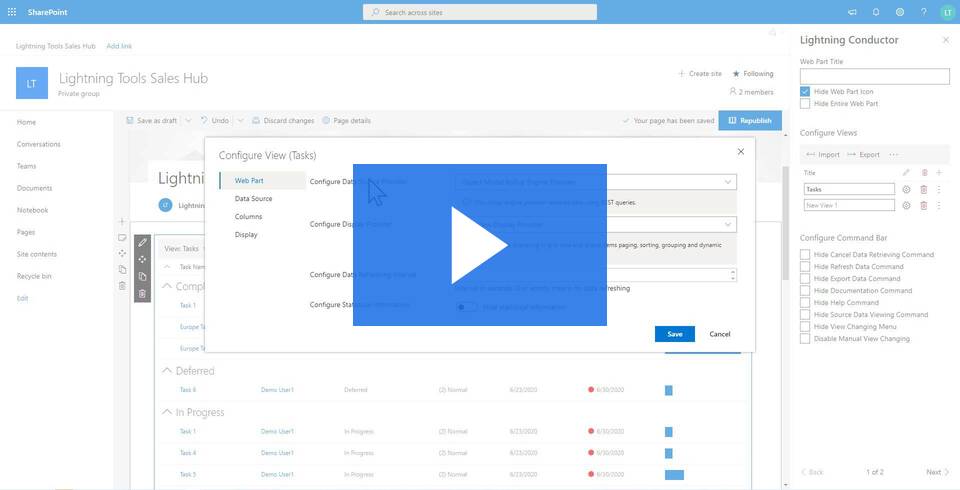Viewport: 960px width, 490px height.
Task: Click Import in Configure Views
Action: (x=823, y=155)
